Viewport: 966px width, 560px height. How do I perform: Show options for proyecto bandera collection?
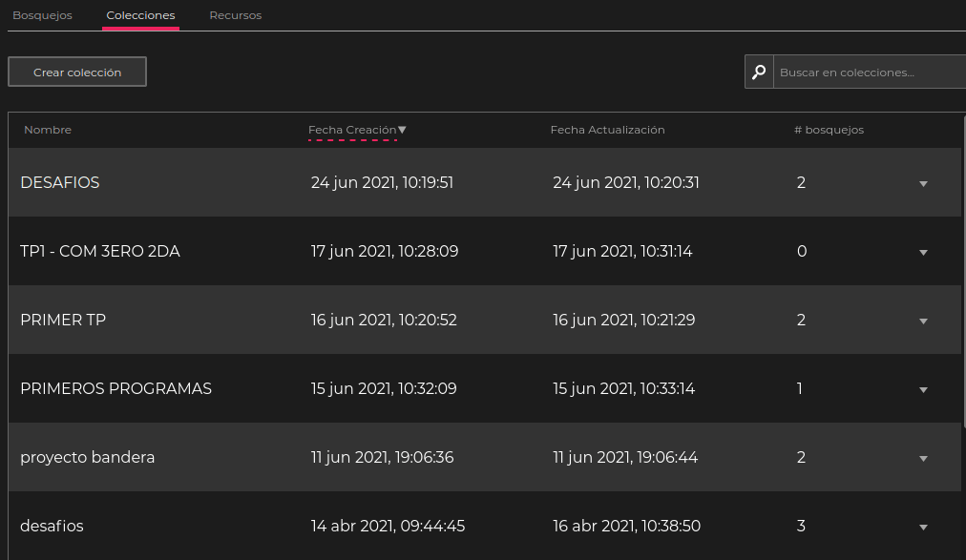click(923, 458)
